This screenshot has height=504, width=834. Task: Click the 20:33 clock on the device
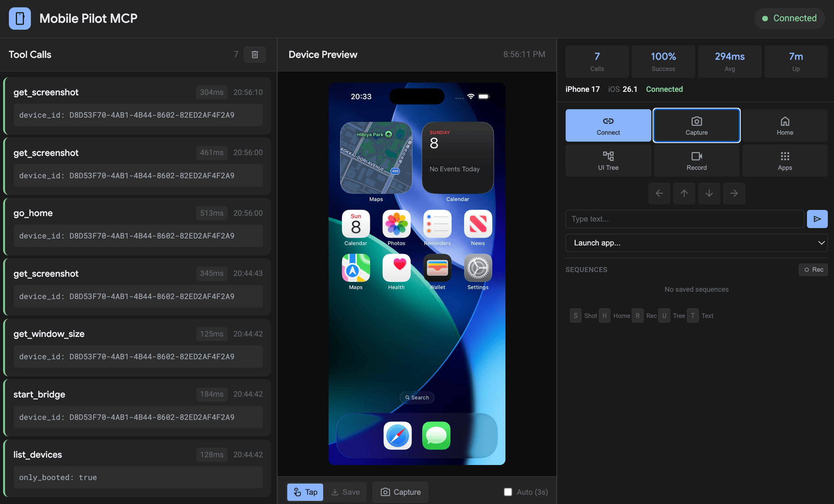tap(361, 96)
